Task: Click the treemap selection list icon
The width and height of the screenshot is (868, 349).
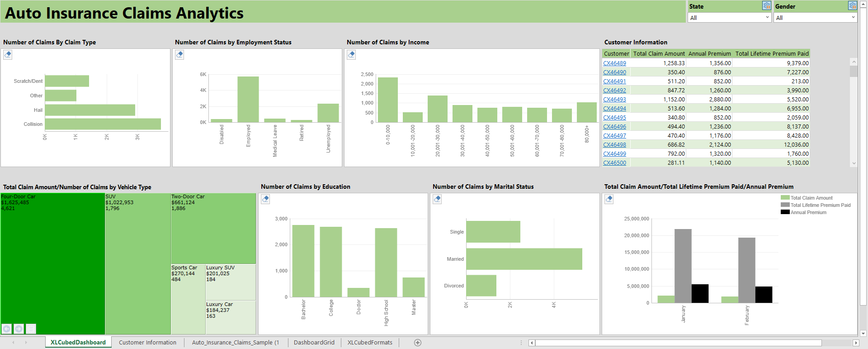Action: coord(31,329)
